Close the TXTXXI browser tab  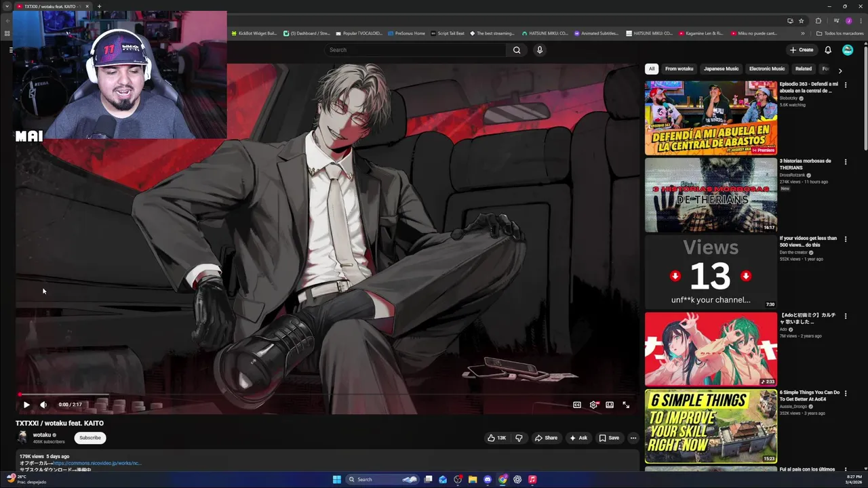click(x=87, y=6)
